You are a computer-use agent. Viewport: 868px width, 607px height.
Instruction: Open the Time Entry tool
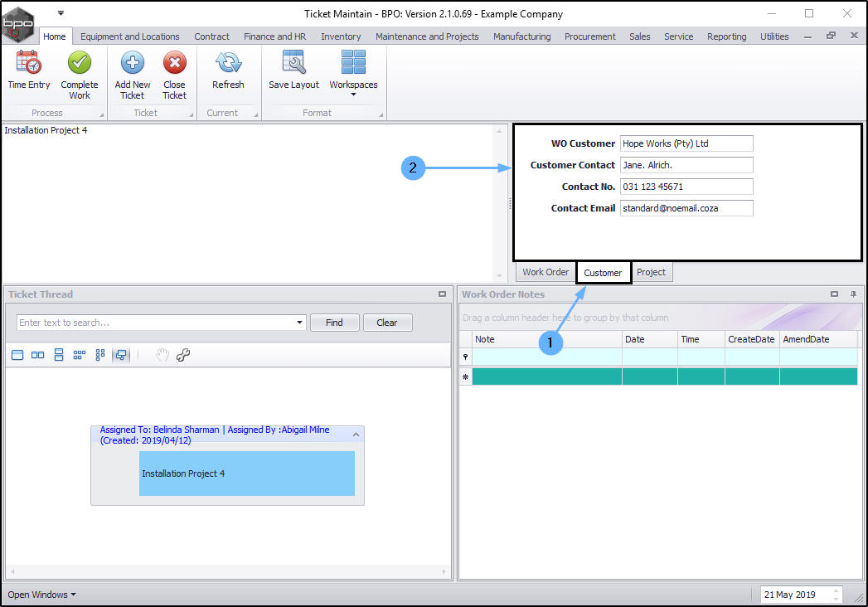[x=29, y=70]
